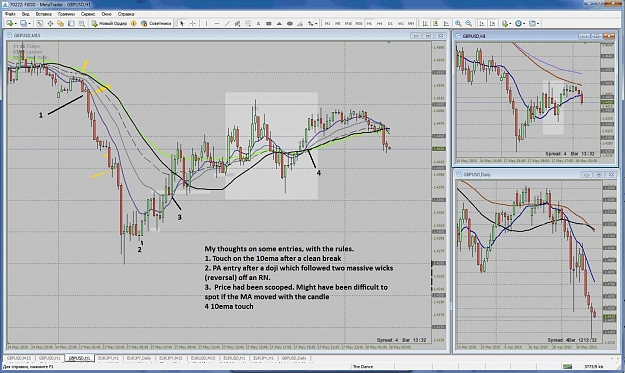625x373 pixels.
Task: Activate the GBPUSD,H1 chart window title
Action: [x=474, y=36]
